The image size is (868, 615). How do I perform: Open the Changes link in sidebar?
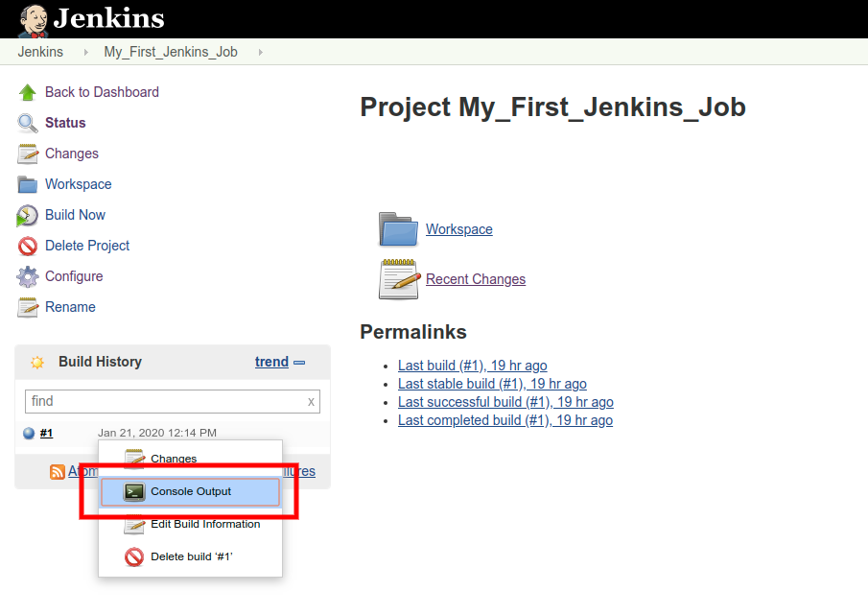tap(72, 154)
